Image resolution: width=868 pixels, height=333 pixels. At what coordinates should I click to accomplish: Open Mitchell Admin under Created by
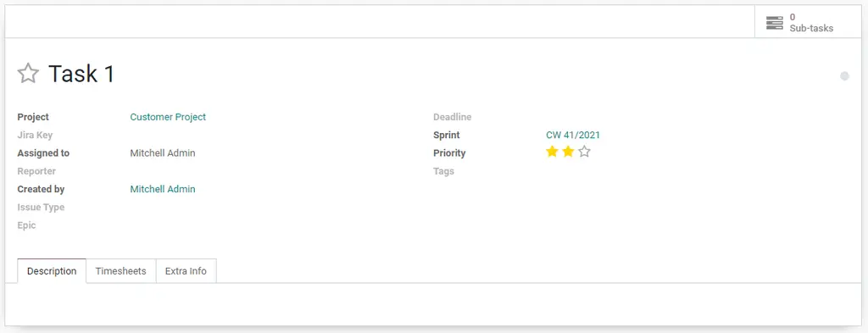tap(163, 189)
